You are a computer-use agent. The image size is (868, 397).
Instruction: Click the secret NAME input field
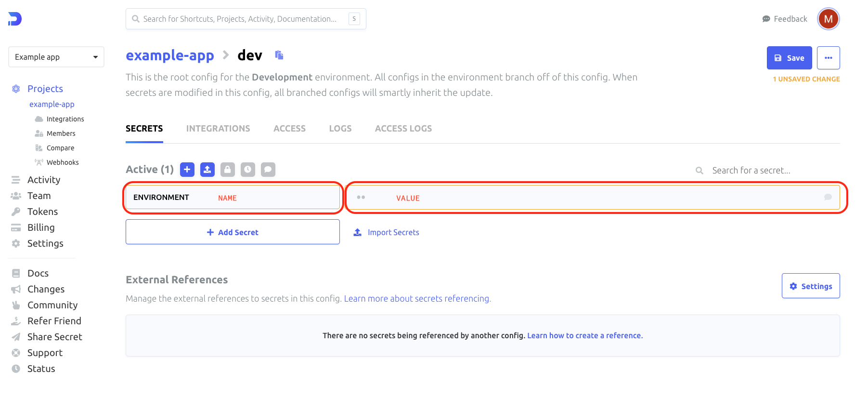click(x=233, y=198)
